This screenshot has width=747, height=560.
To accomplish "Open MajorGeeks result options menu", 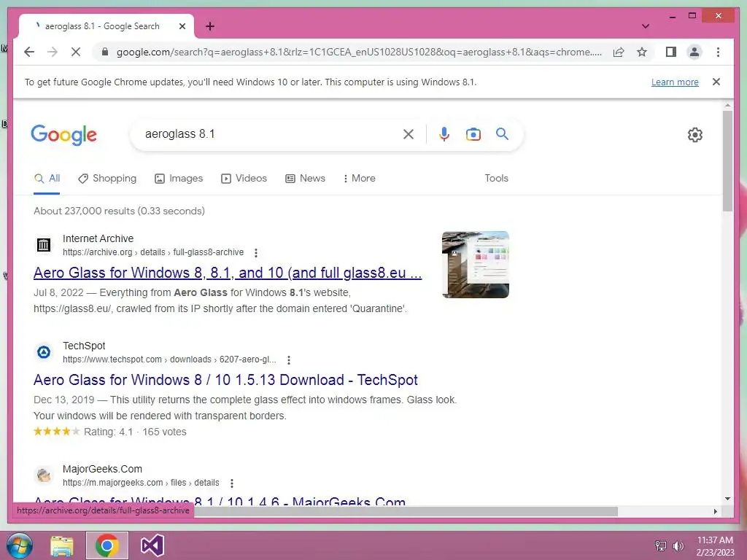I will (x=232, y=483).
